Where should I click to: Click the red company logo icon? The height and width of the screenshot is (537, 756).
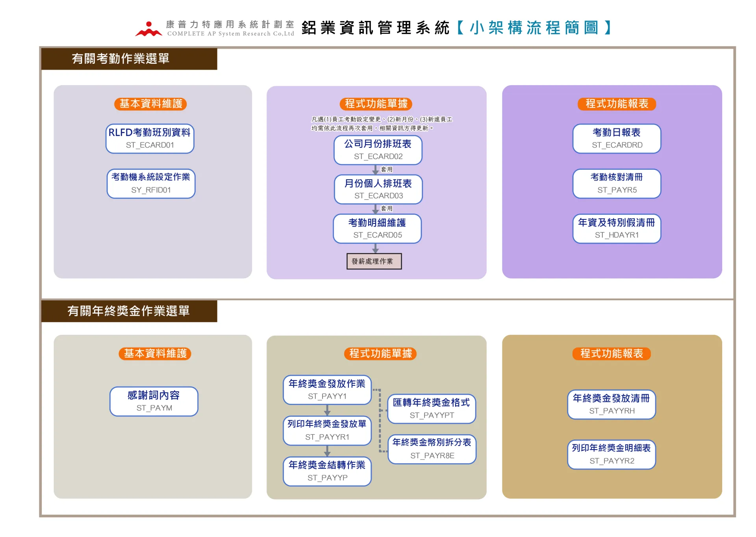coord(148,29)
